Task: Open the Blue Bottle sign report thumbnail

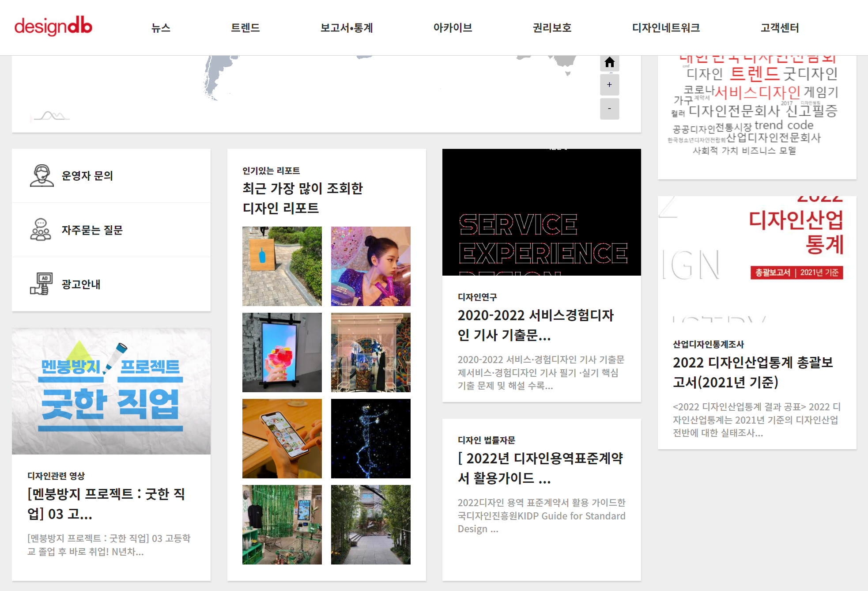Action: click(282, 266)
